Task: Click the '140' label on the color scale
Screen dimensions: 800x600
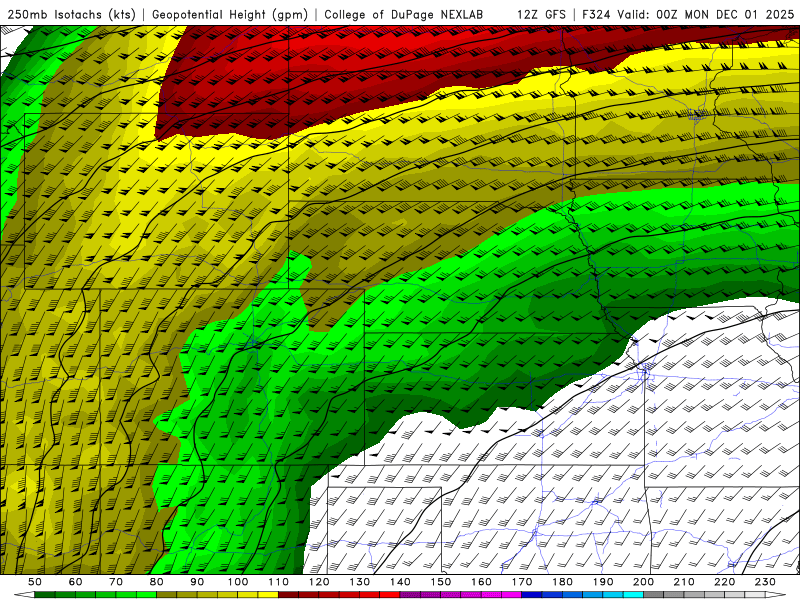Action: (400, 582)
